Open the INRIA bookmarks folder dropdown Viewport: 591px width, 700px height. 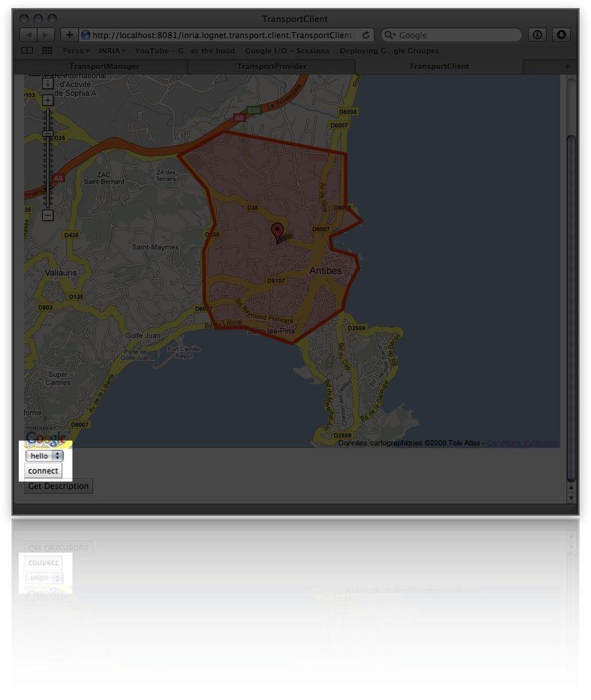112,51
